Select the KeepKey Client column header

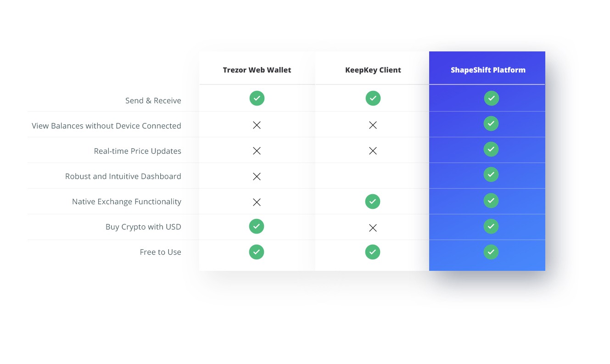373,70
